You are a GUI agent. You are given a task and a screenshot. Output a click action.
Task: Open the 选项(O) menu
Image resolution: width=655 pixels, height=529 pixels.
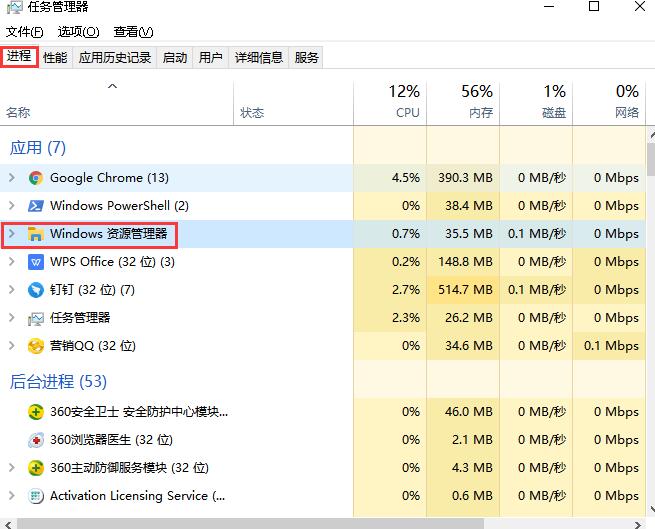tap(78, 32)
